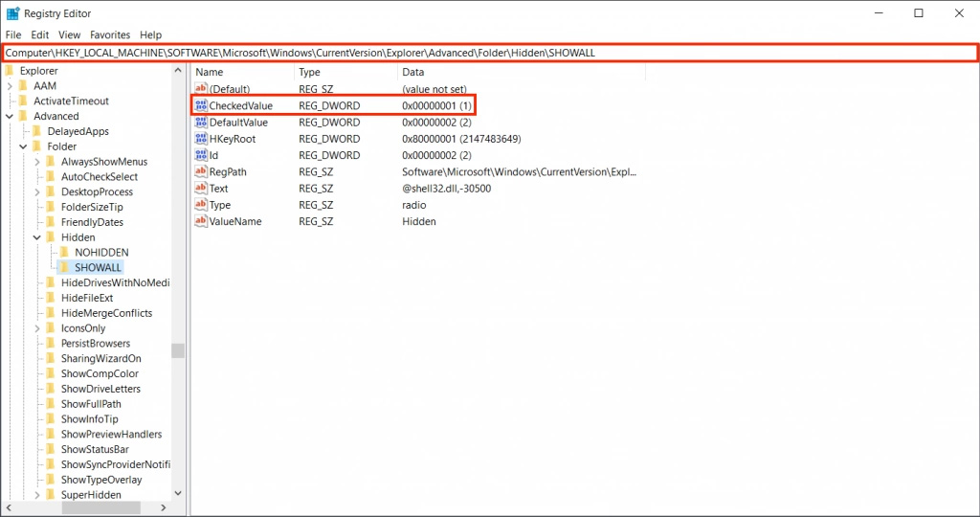The height and width of the screenshot is (517, 980).
Task: Click the SharingWizardOn folder icon
Action: coord(51,358)
